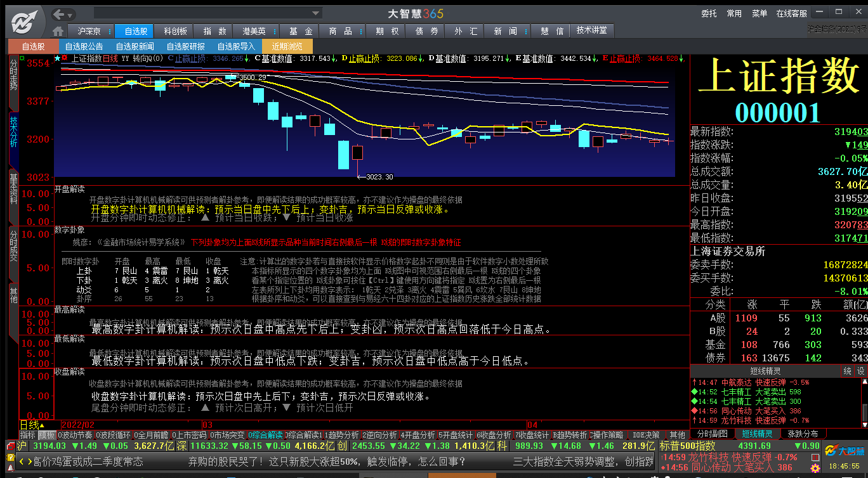868x478 pixels.
Task: Click the back arrow navigation button
Action: coord(60,14)
